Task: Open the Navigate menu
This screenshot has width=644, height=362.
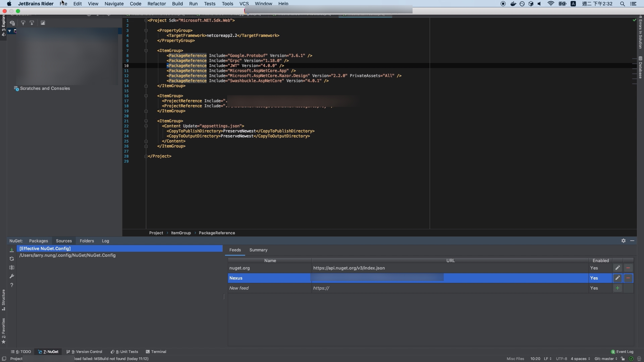Action: (114, 4)
